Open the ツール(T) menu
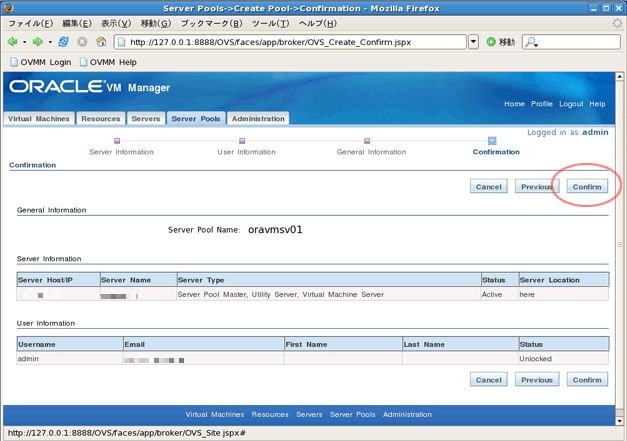Viewport: 627px width, 441px height. (x=271, y=24)
